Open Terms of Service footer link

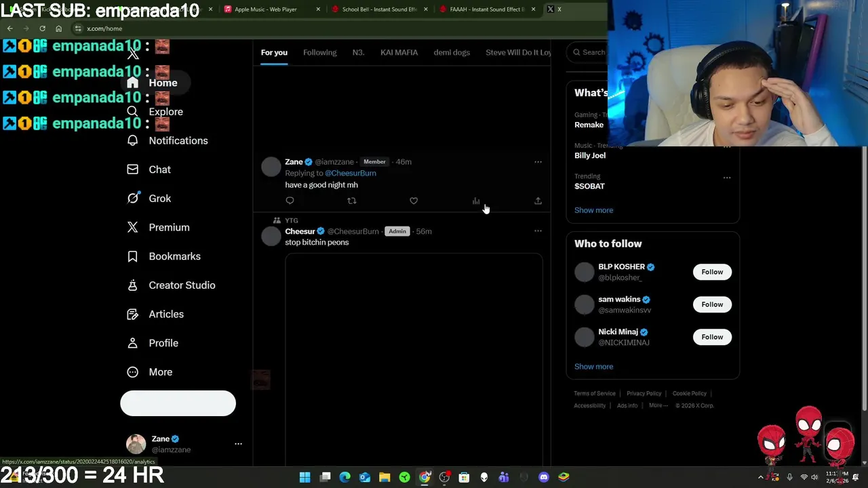pyautogui.click(x=595, y=393)
